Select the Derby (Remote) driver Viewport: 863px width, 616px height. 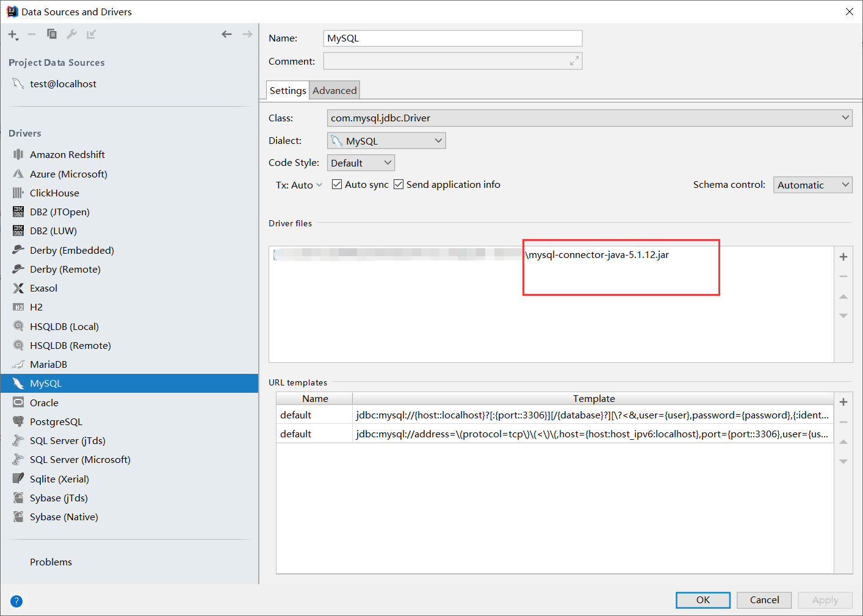pyautogui.click(x=129, y=269)
